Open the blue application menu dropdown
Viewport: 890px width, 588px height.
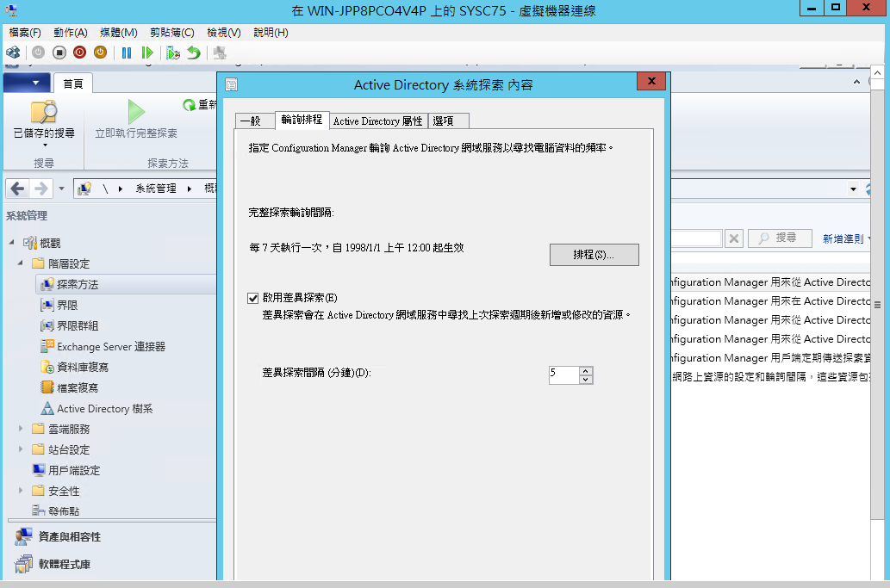click(x=27, y=83)
